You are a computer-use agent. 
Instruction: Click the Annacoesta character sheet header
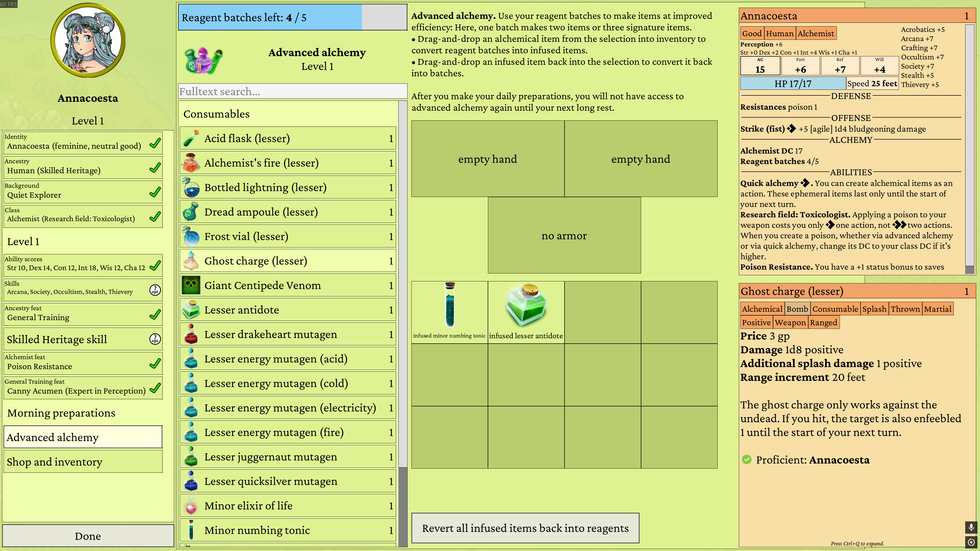click(x=857, y=16)
